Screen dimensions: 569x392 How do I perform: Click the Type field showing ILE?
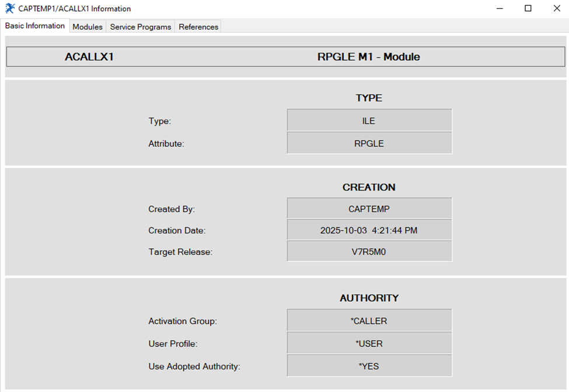click(369, 121)
